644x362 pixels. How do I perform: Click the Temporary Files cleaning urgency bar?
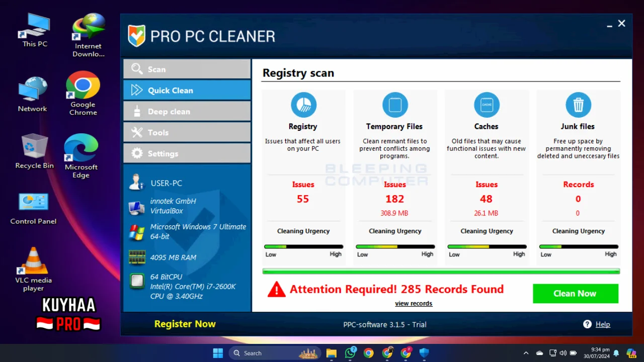click(395, 247)
